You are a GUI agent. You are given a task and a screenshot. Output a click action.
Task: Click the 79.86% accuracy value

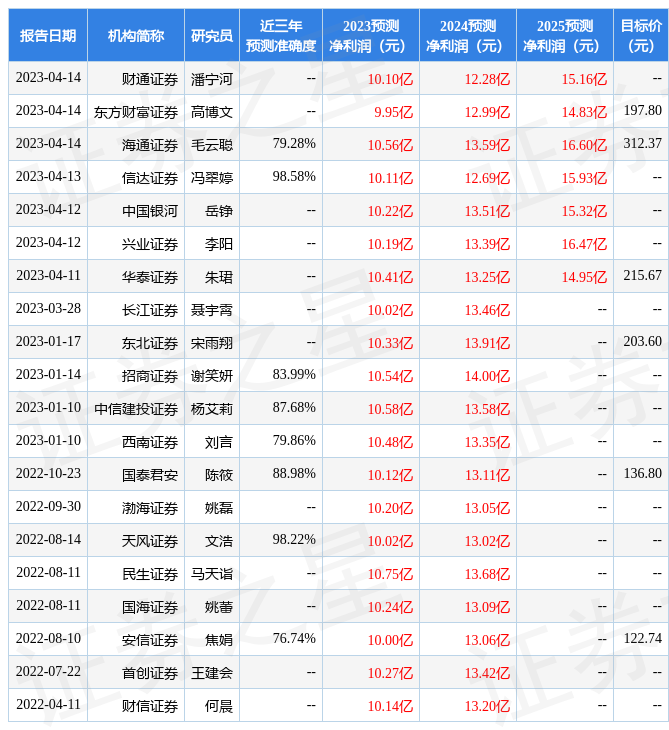click(294, 440)
